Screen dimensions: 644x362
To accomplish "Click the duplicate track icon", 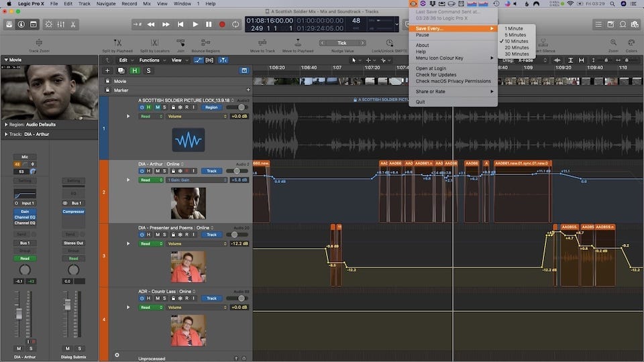I will (x=121, y=70).
